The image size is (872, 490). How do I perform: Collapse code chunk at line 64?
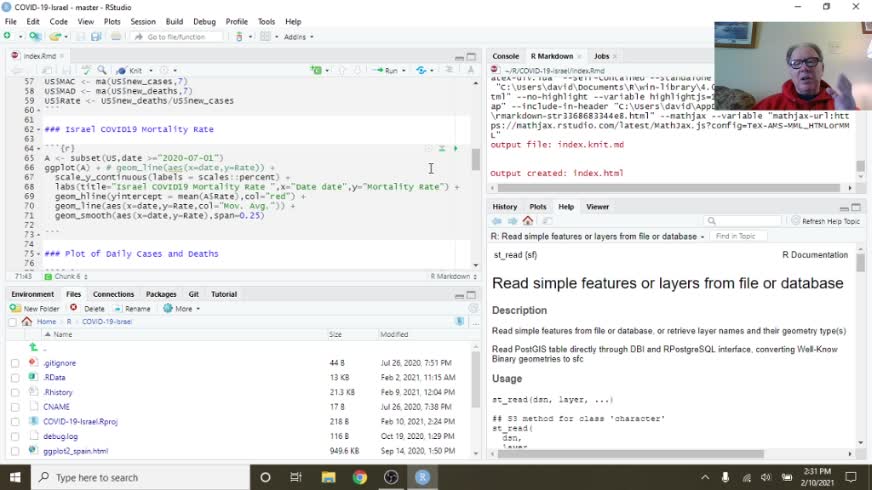click(x=38, y=149)
